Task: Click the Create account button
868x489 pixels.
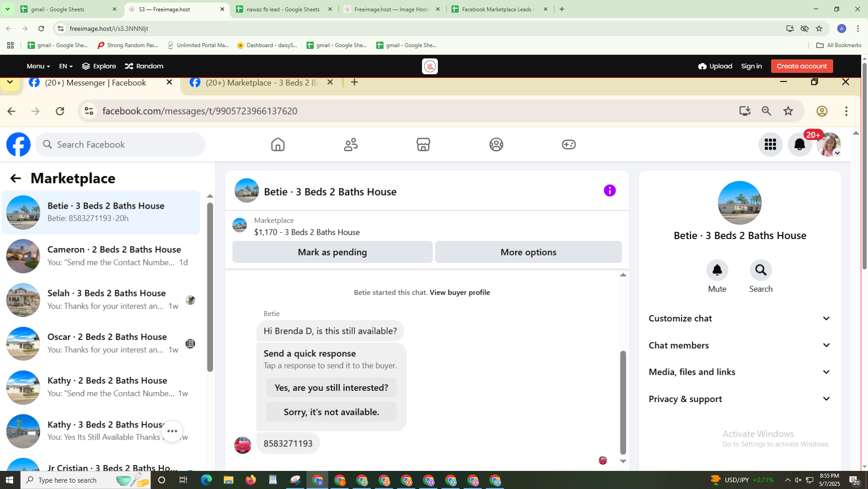Action: pyautogui.click(x=801, y=66)
